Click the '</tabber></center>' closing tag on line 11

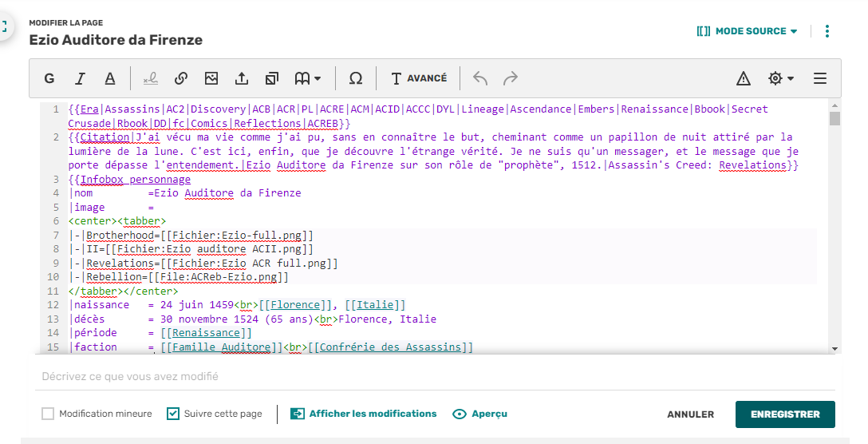124,291
